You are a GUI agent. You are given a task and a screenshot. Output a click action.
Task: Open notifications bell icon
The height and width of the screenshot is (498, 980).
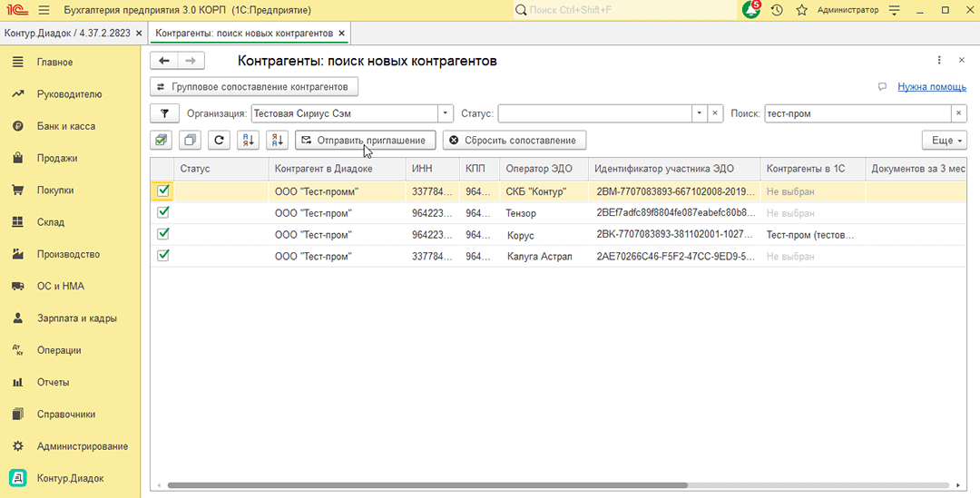pos(750,10)
